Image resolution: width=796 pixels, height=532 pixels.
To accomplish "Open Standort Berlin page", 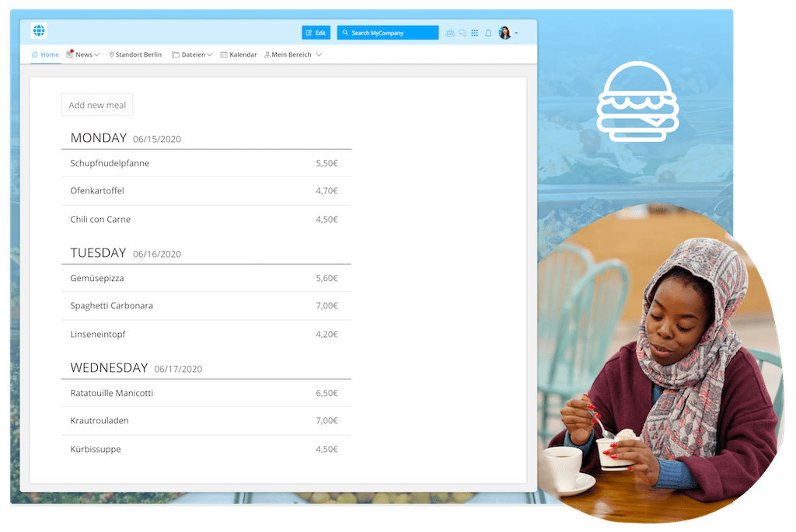I will 135,55.
